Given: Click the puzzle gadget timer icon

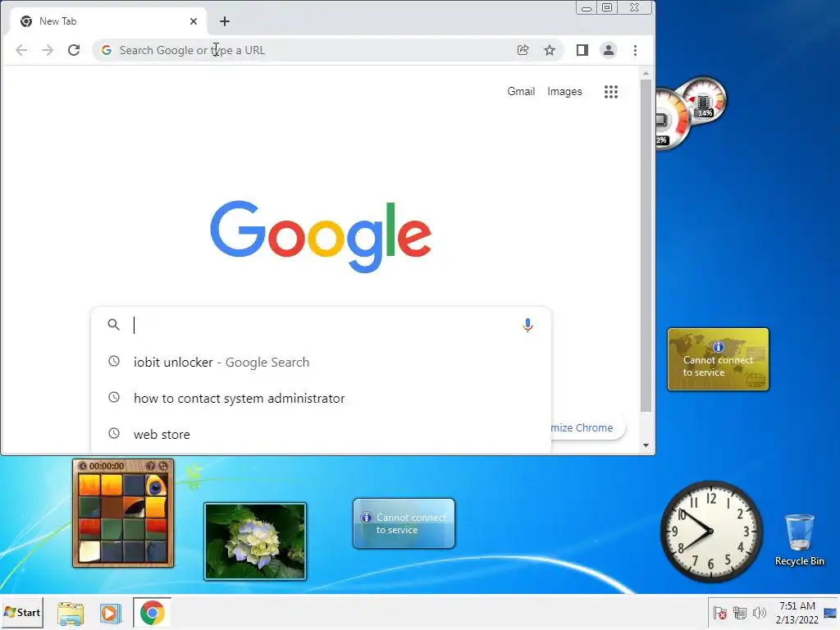Looking at the screenshot, I should pyautogui.click(x=83, y=466).
